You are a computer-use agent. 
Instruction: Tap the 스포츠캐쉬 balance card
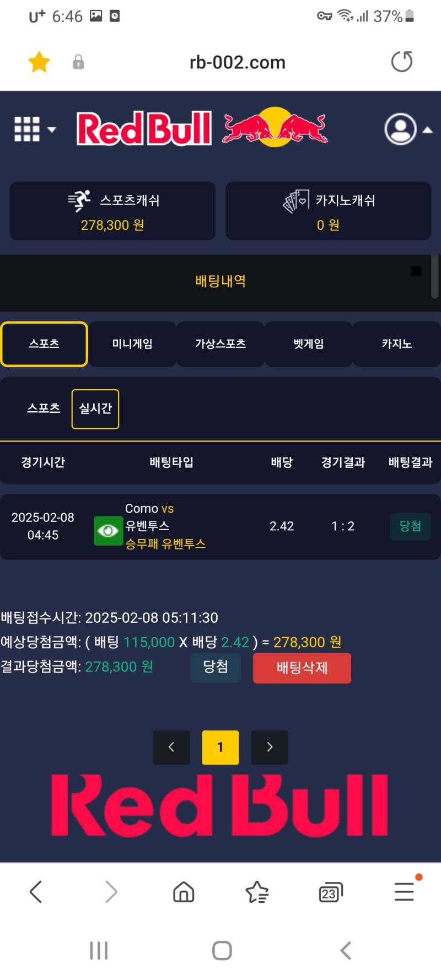tap(112, 211)
